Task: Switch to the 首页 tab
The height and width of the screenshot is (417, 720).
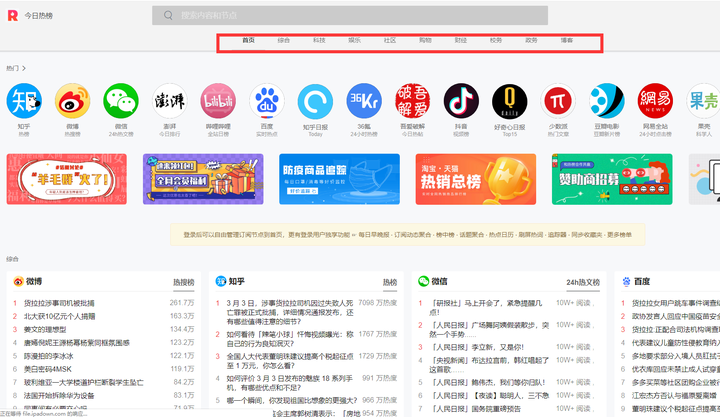Action: click(248, 40)
